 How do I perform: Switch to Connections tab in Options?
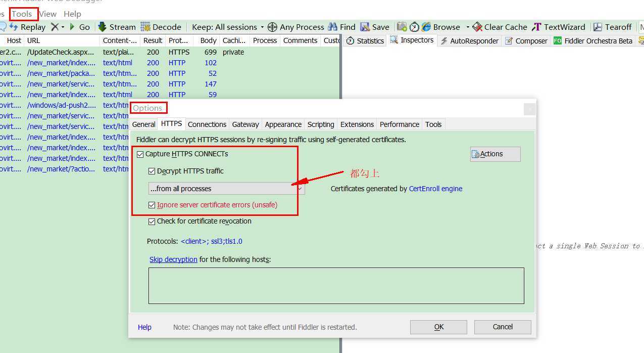(x=207, y=124)
